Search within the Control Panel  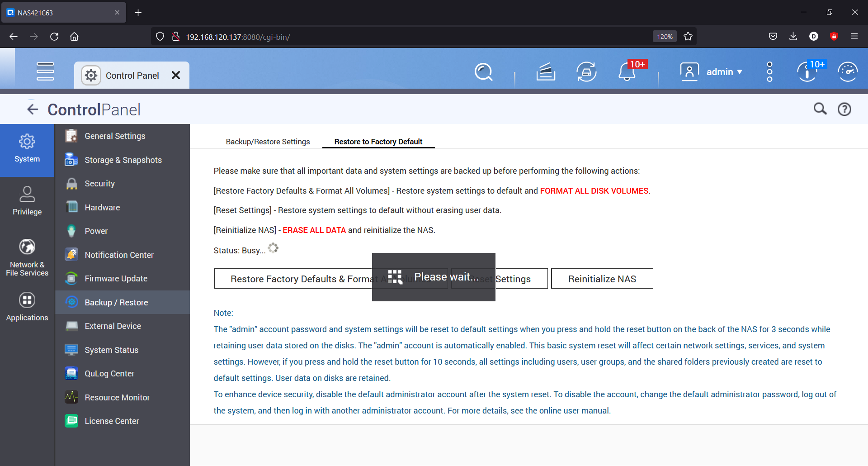pyautogui.click(x=820, y=109)
